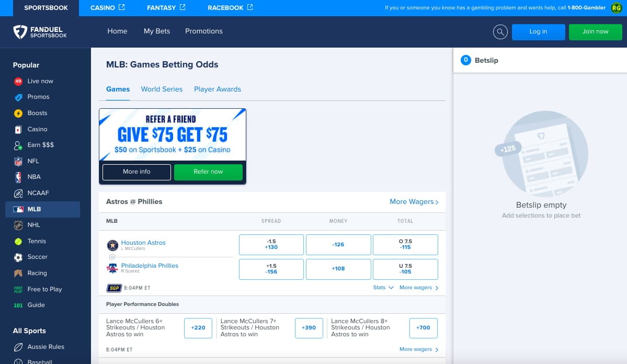Expand the Stats dropdown for Astros game
Image resolution: width=627 pixels, height=364 pixels.
(383, 288)
